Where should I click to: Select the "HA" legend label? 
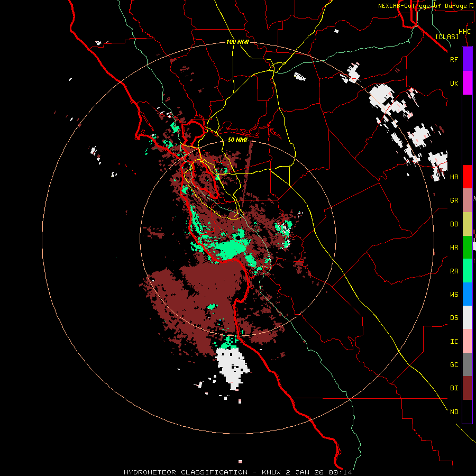pos(454,177)
